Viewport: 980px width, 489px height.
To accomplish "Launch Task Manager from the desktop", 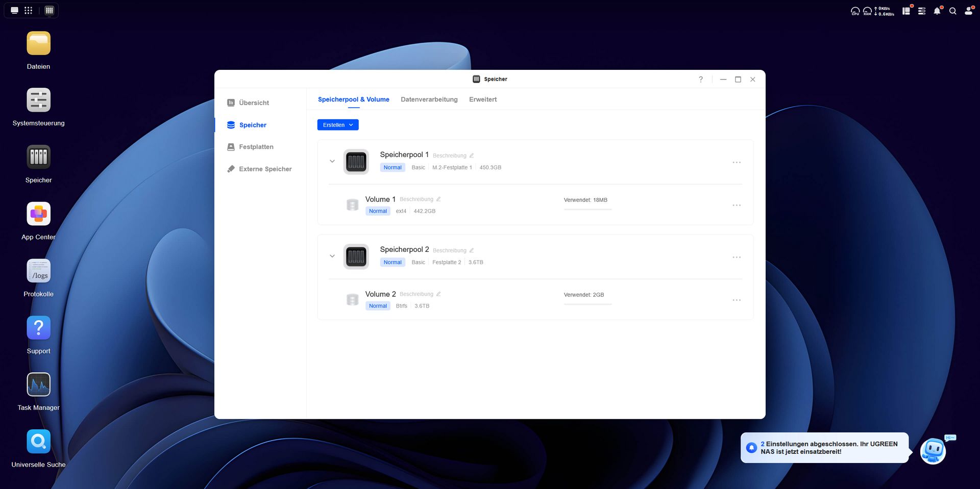I will (38, 384).
